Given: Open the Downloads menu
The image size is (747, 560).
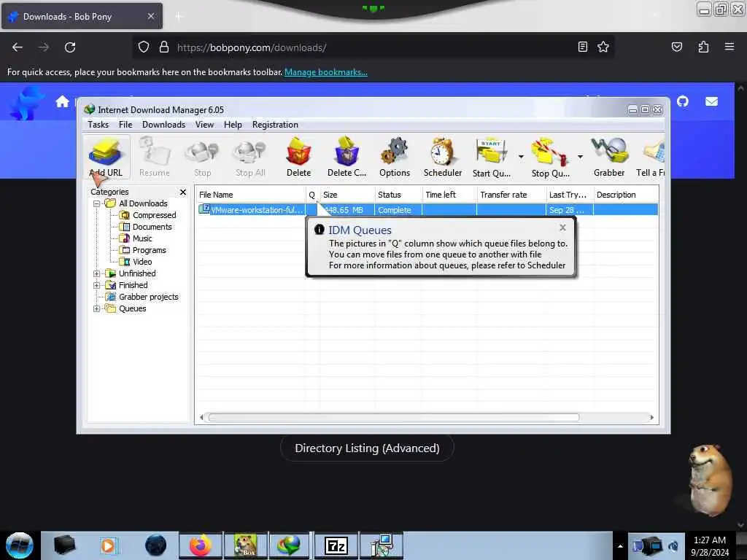Looking at the screenshot, I should [163, 124].
